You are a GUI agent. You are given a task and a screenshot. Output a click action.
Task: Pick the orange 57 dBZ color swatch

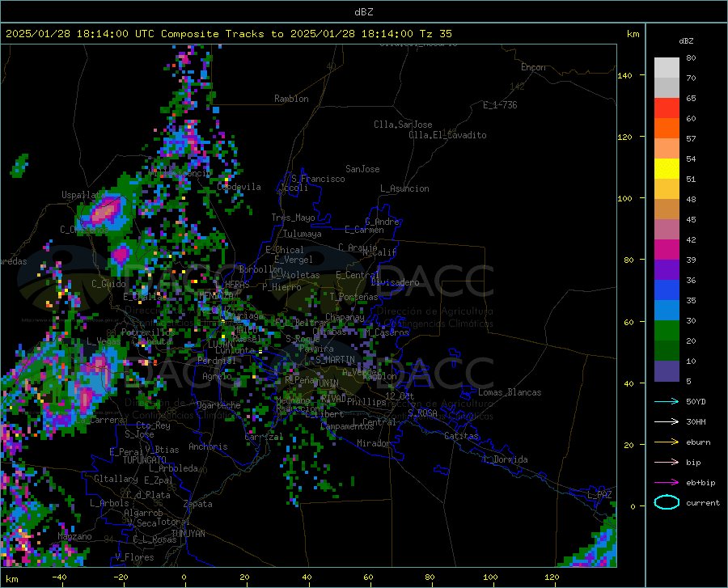tap(667, 129)
